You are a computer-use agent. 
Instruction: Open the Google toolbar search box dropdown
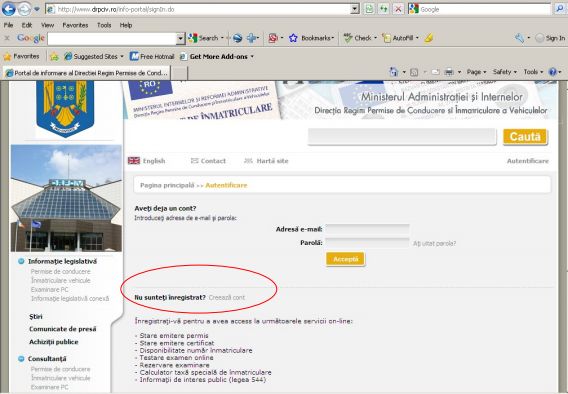pyautogui.click(x=180, y=38)
